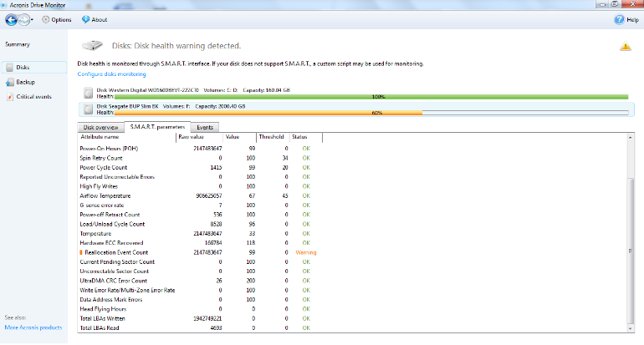644x345 pixels.
Task: Select the Seagate BUP Slim disk icon
Action: coord(88,109)
